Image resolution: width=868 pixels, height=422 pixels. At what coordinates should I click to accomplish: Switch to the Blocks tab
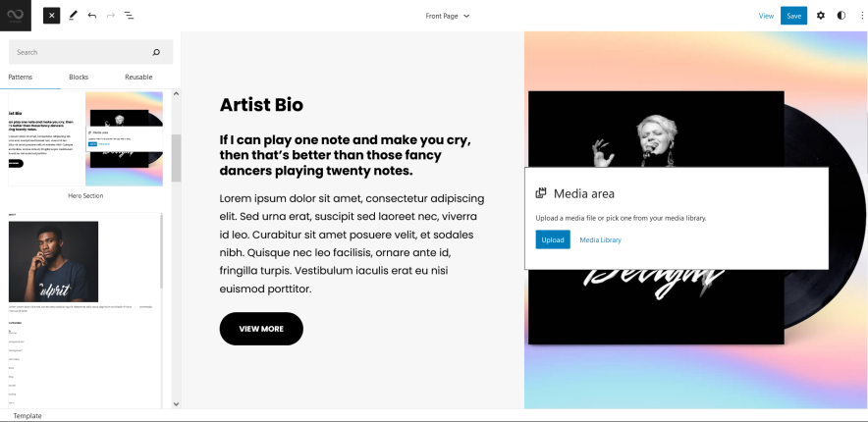point(79,77)
